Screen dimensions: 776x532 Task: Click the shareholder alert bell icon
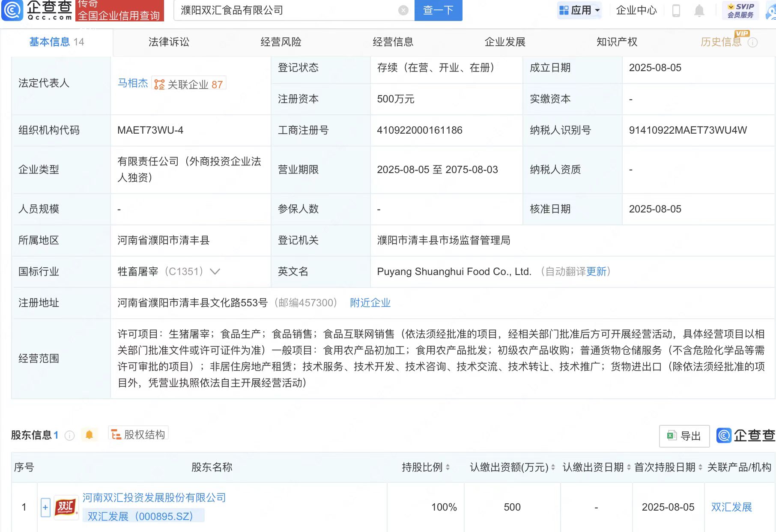(x=89, y=435)
